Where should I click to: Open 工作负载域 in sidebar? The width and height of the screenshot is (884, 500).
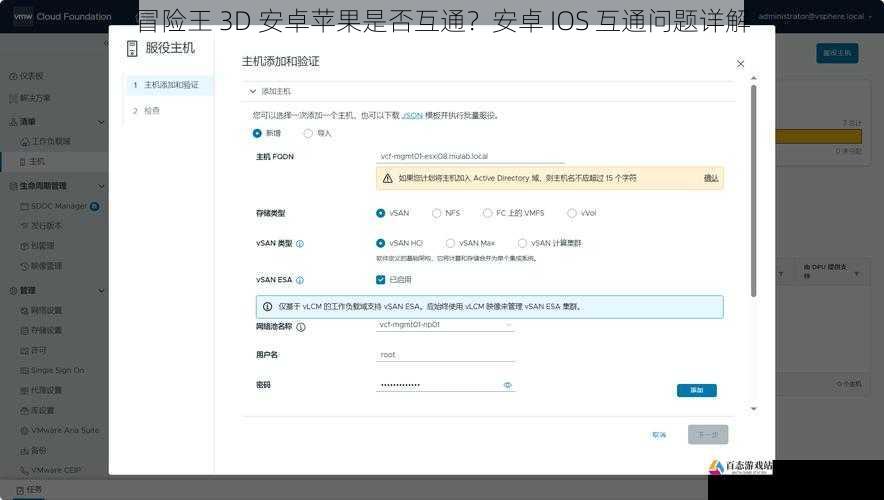tap(45, 141)
